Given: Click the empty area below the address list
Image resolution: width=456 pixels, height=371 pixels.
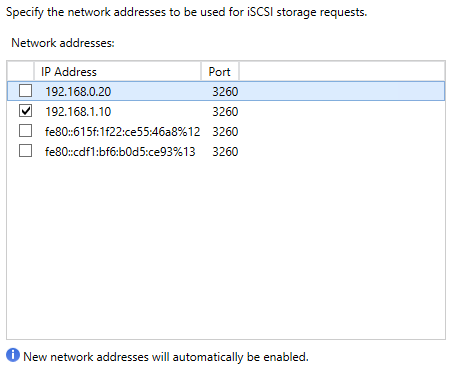Looking at the screenshot, I should [226, 250].
